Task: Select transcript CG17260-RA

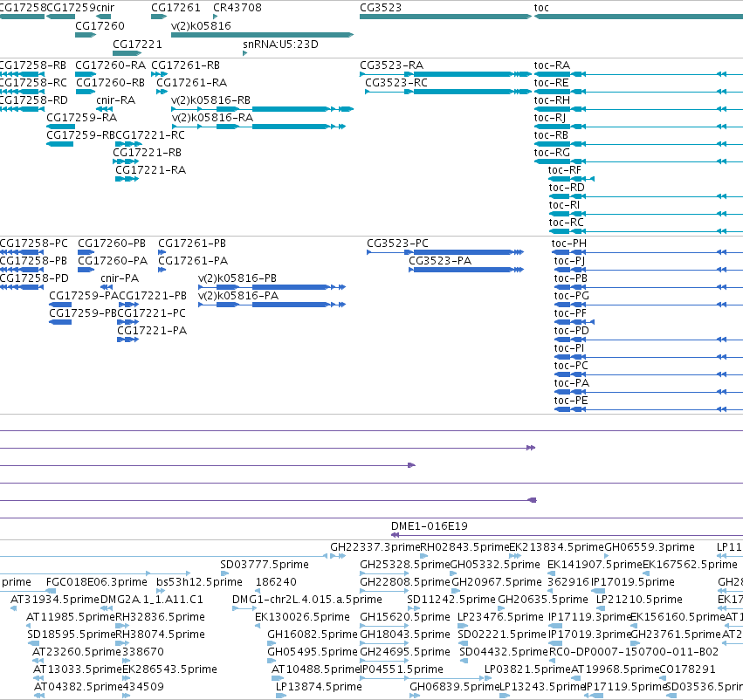Action: click(86, 74)
